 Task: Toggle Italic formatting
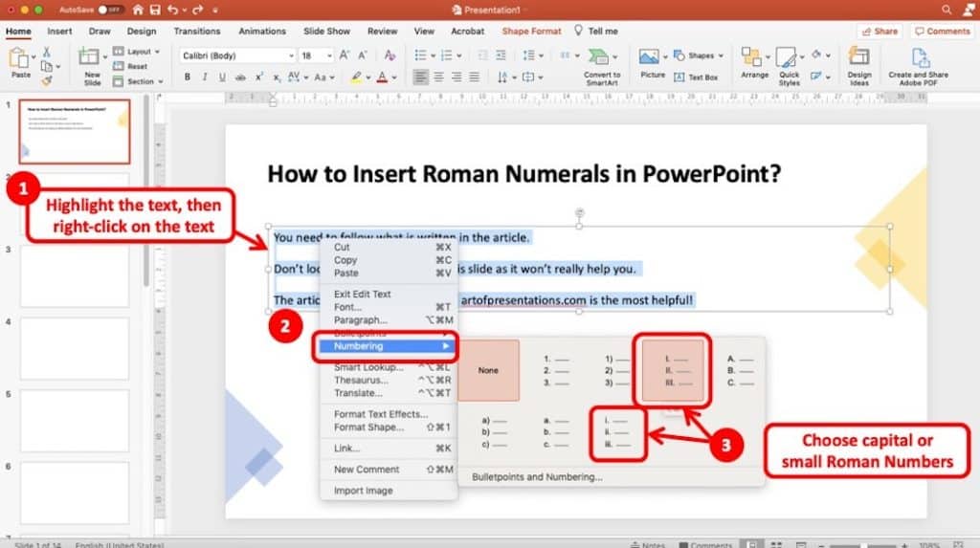205,77
